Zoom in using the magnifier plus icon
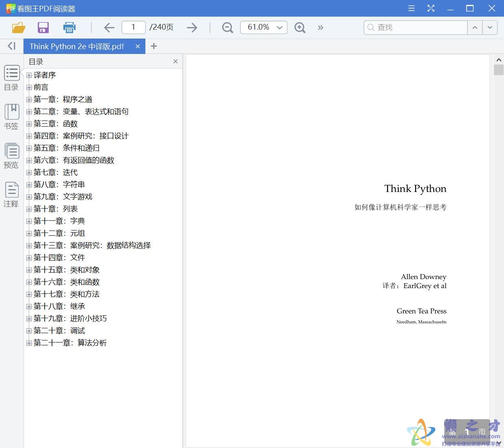Screen dimensions: 504x448 point(300,27)
